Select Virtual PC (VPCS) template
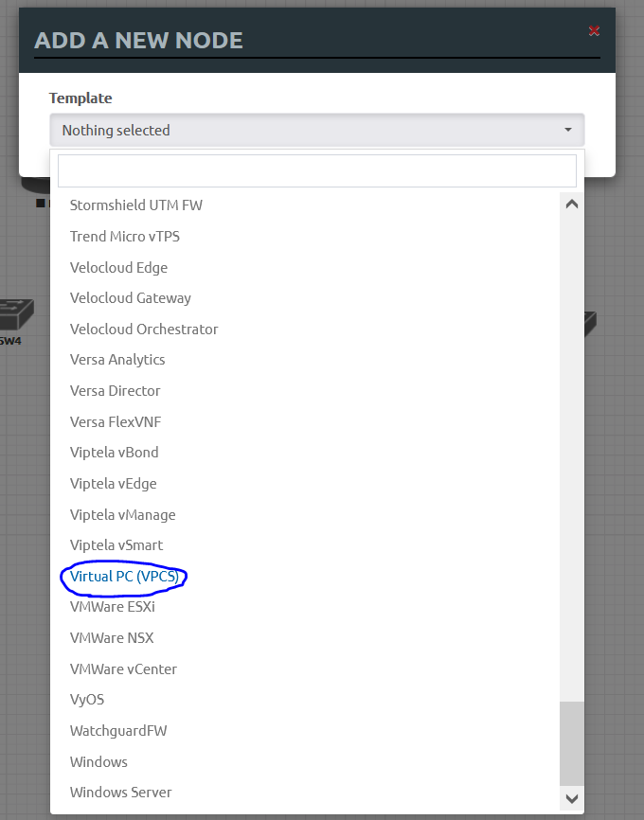 tap(124, 577)
